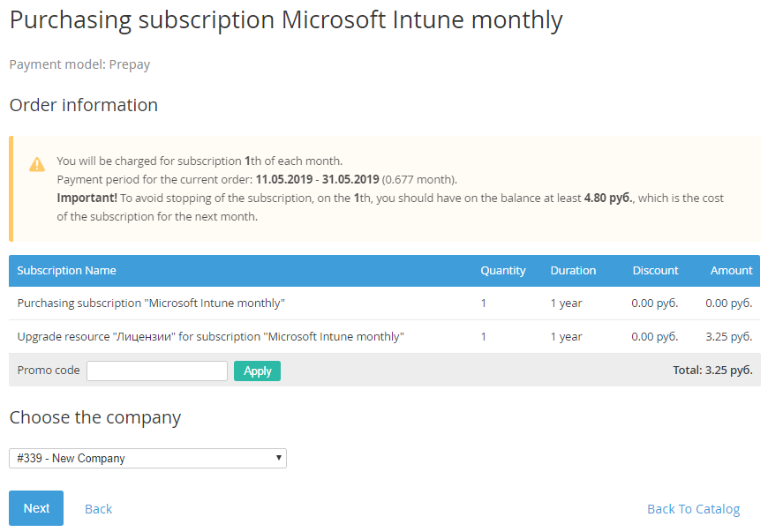This screenshot has height=532, width=768.
Task: Proceed with the Next button
Action: (x=36, y=508)
